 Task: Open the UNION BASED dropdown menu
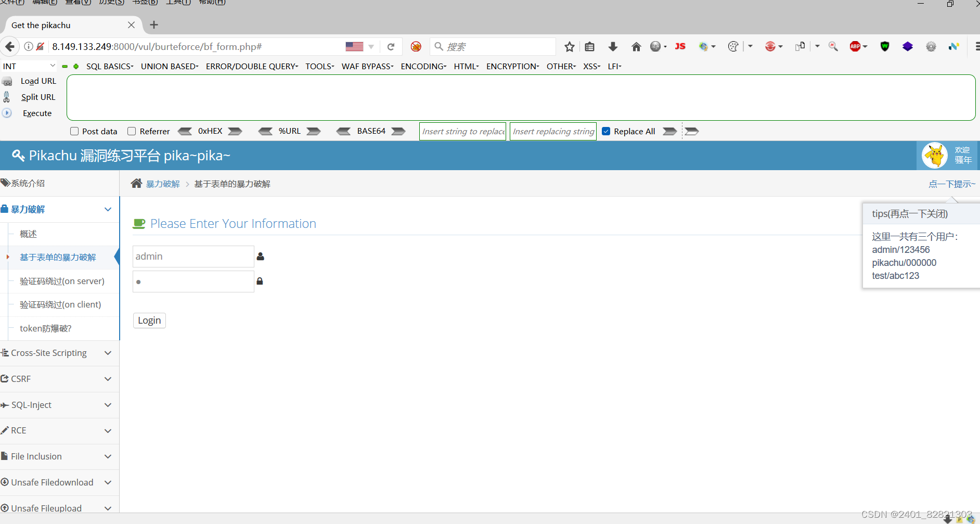170,66
